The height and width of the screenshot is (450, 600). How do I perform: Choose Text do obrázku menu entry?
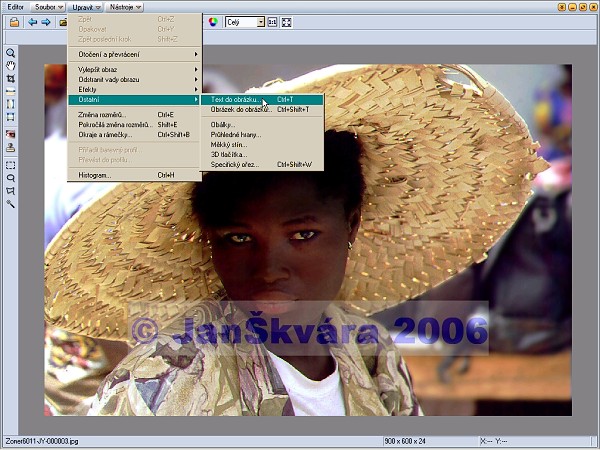(236, 100)
